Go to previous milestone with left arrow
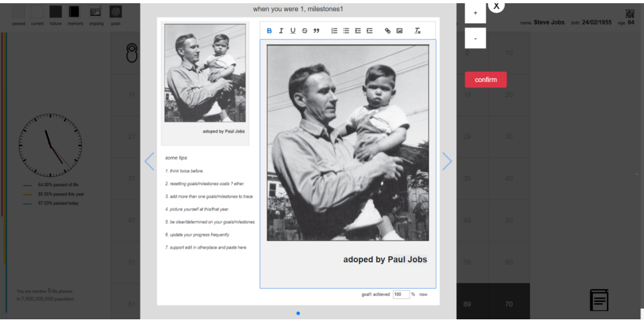Image resolution: width=644 pixels, height=322 pixels. coord(150,162)
